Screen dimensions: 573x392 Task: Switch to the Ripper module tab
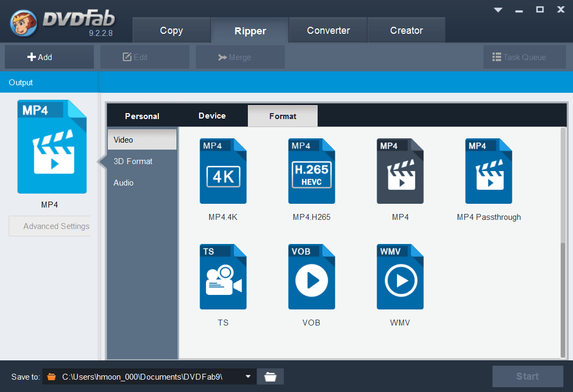(250, 31)
